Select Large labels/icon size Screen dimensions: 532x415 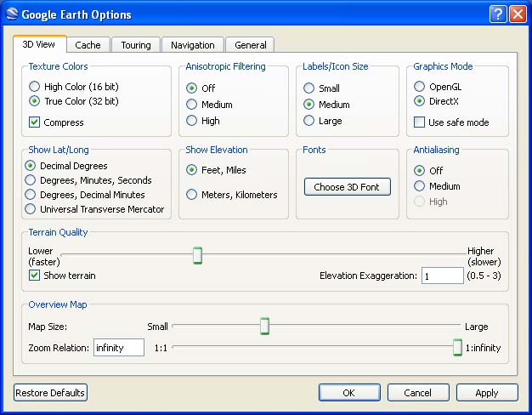pos(309,121)
